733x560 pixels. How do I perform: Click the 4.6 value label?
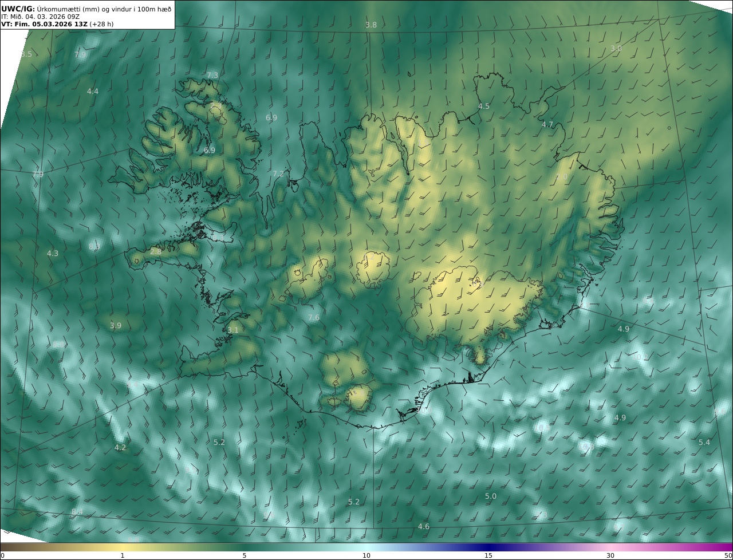pos(424,526)
